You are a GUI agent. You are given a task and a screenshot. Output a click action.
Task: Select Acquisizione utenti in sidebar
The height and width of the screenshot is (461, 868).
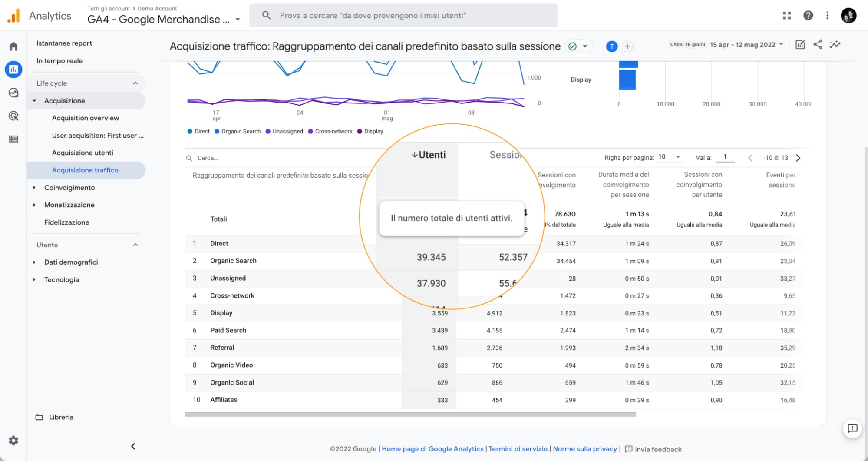coord(83,153)
